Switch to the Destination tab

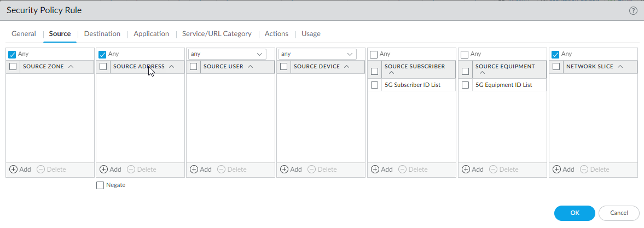[x=102, y=34]
